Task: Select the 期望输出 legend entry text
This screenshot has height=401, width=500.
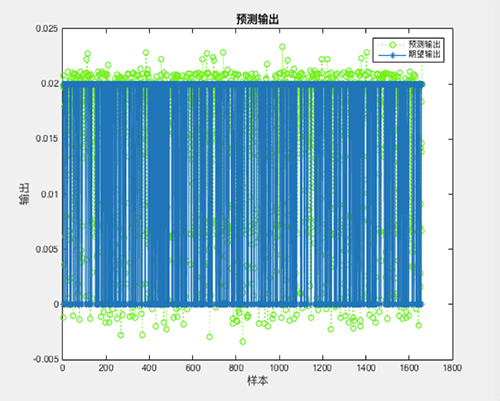Action: [425, 55]
